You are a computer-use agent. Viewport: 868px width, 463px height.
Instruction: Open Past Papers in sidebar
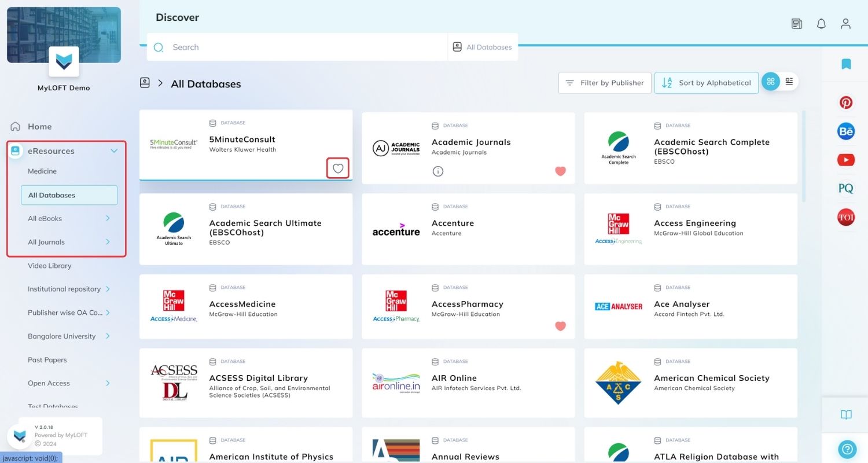click(47, 360)
